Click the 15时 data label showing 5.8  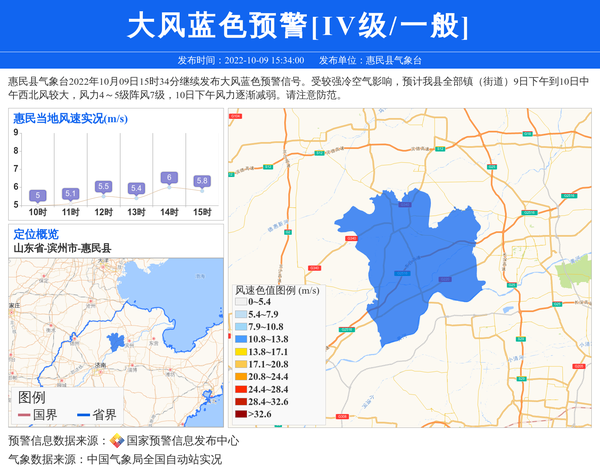202,181
